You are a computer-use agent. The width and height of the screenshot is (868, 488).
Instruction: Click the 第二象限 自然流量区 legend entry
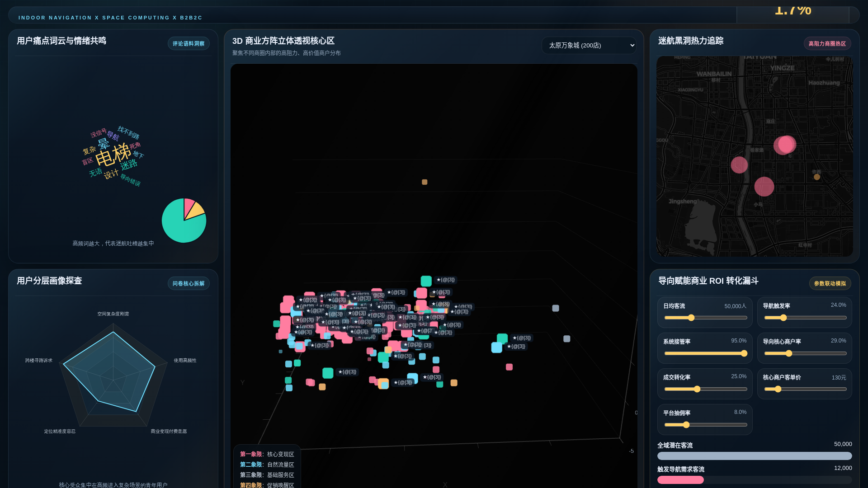click(267, 465)
